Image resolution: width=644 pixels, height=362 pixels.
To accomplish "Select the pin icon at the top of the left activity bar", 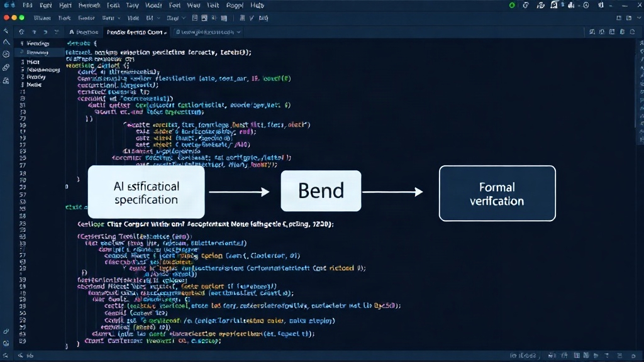I will click(x=6, y=31).
